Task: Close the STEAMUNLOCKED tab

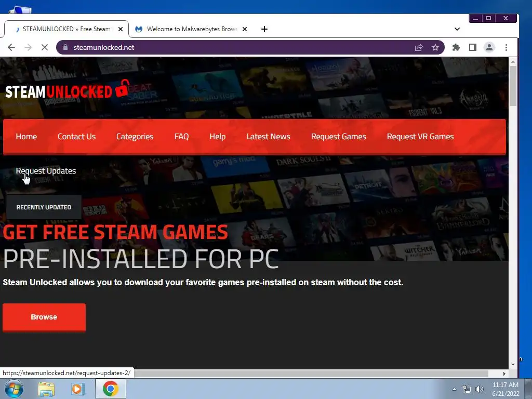Action: tap(121, 29)
